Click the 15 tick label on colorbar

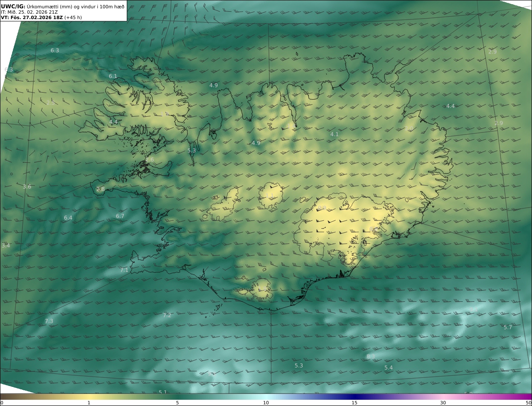355,403
